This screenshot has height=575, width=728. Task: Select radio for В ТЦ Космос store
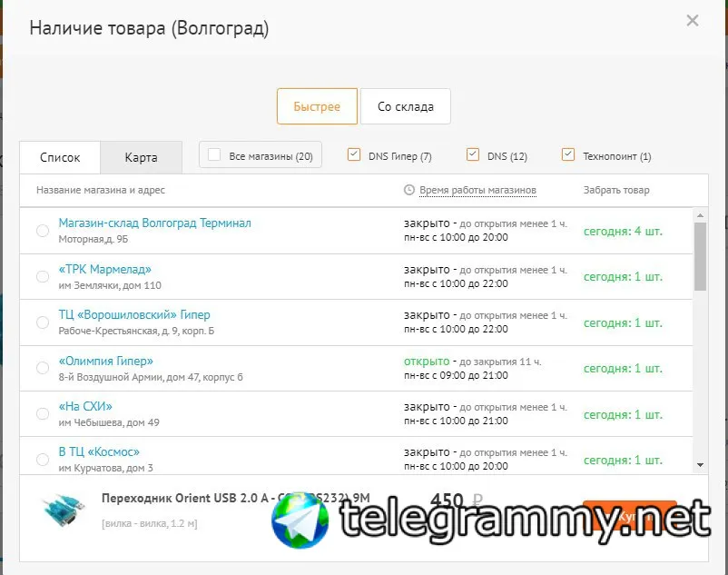click(x=43, y=460)
